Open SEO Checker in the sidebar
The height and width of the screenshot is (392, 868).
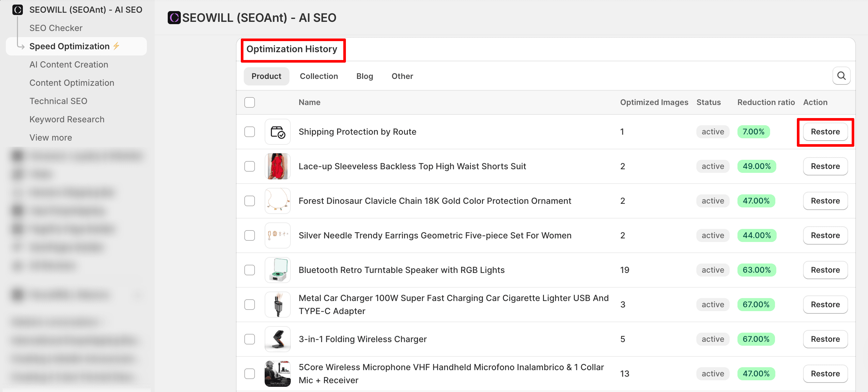click(55, 28)
